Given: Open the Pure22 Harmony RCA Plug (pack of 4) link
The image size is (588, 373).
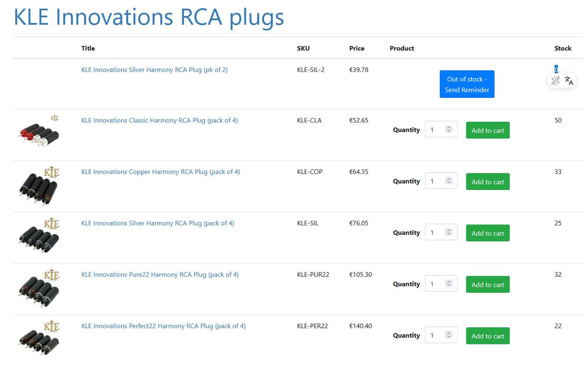Looking at the screenshot, I should 160,274.
